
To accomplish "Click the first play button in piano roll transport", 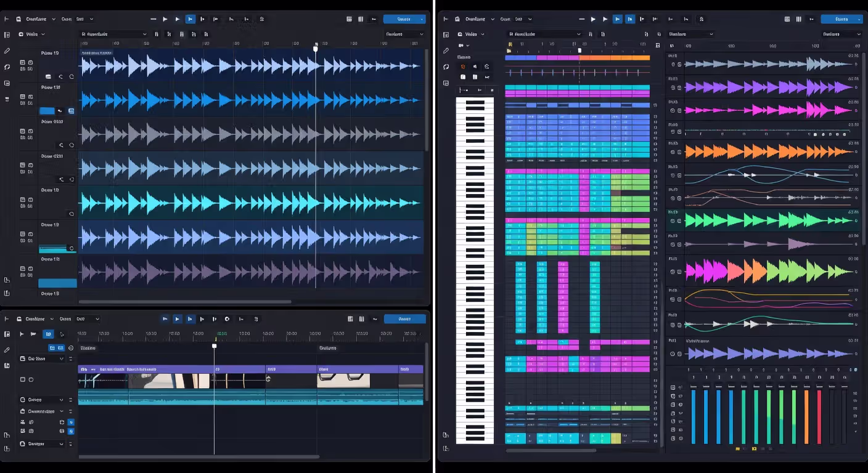I will pyautogui.click(x=593, y=19).
